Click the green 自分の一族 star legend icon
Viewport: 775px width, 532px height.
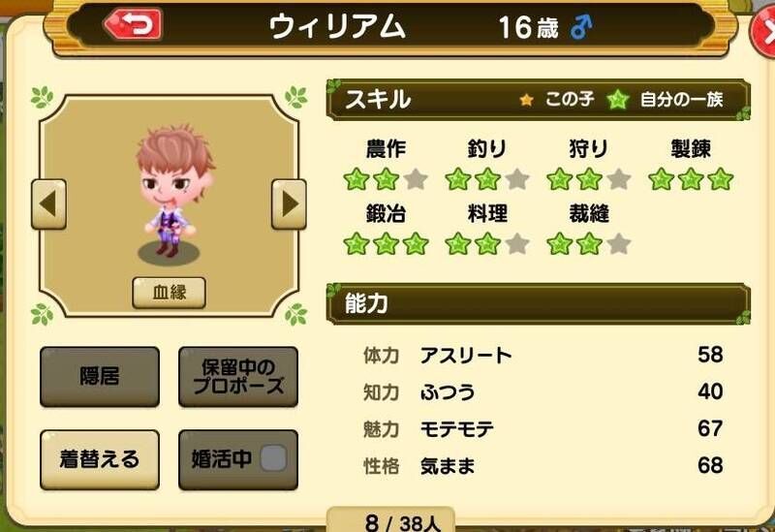pyautogui.click(x=618, y=100)
